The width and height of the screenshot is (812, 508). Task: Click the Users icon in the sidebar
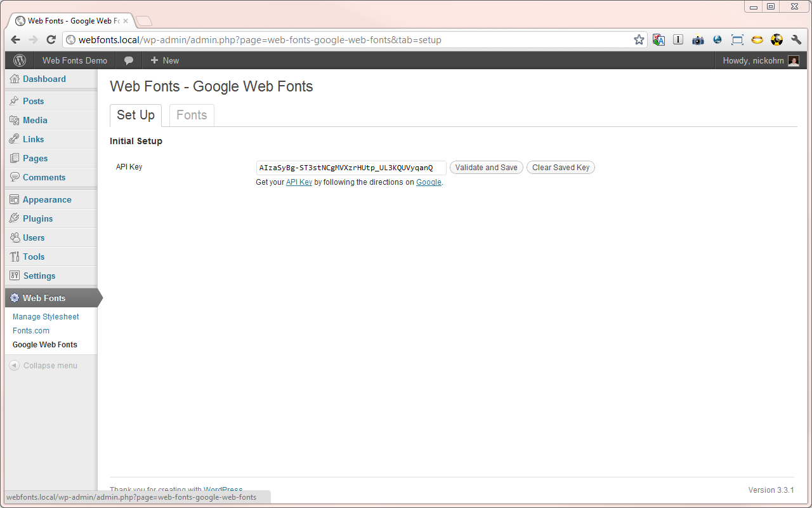[15, 237]
